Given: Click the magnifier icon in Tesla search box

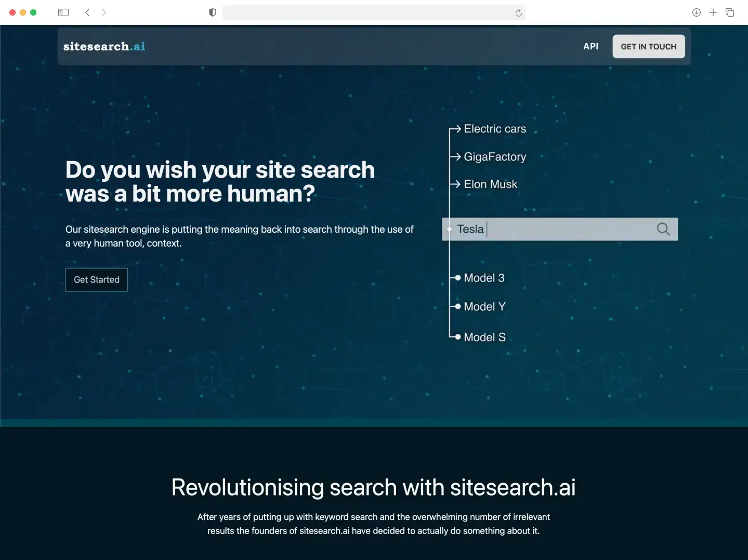Looking at the screenshot, I should point(663,229).
